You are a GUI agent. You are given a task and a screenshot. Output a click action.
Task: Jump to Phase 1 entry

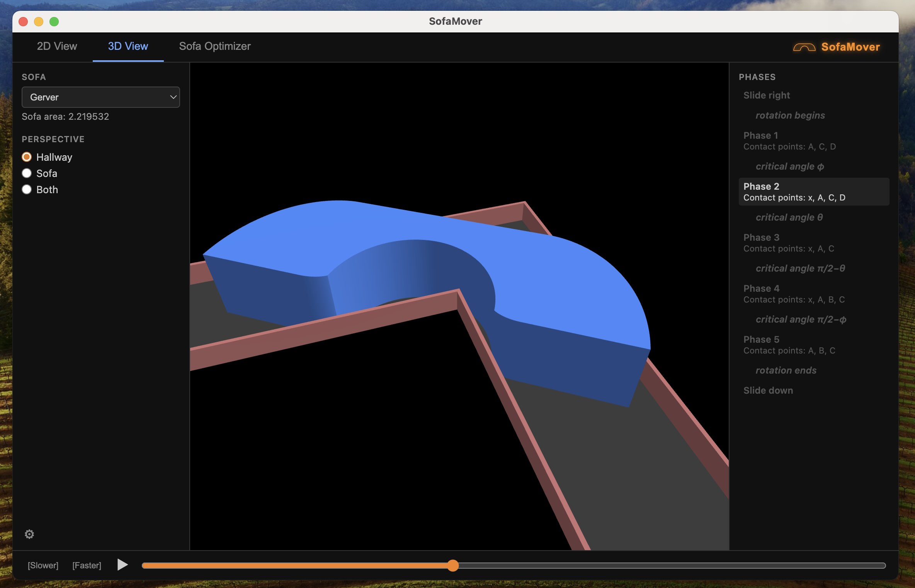814,141
